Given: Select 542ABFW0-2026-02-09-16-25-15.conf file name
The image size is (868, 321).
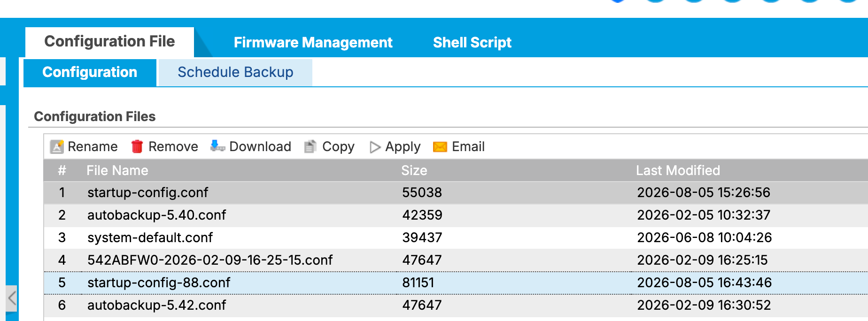Looking at the screenshot, I should click(x=210, y=260).
